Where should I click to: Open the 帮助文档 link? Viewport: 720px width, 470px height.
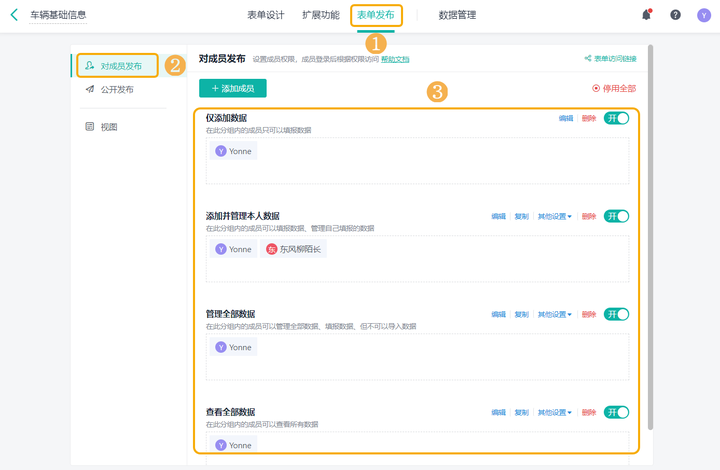pyautogui.click(x=395, y=60)
